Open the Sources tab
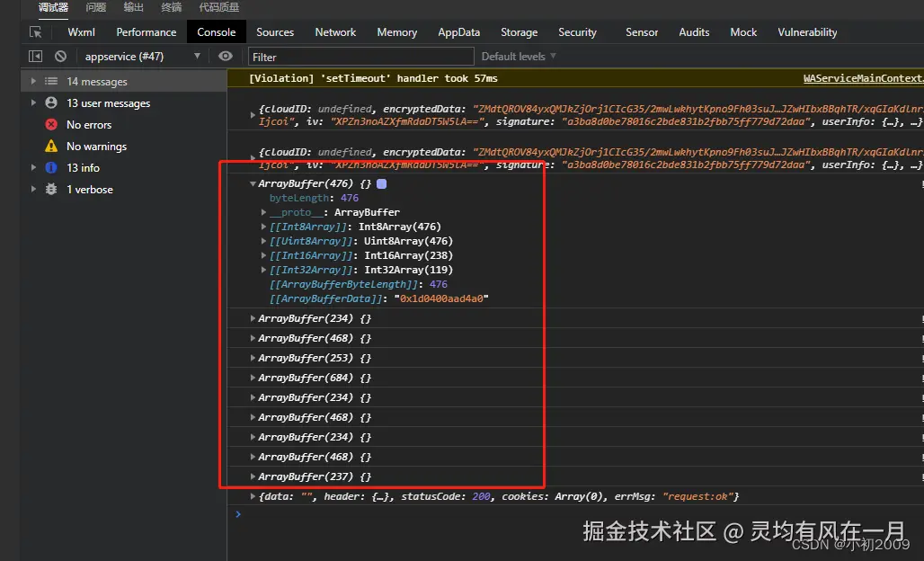The image size is (924, 561). [x=275, y=32]
